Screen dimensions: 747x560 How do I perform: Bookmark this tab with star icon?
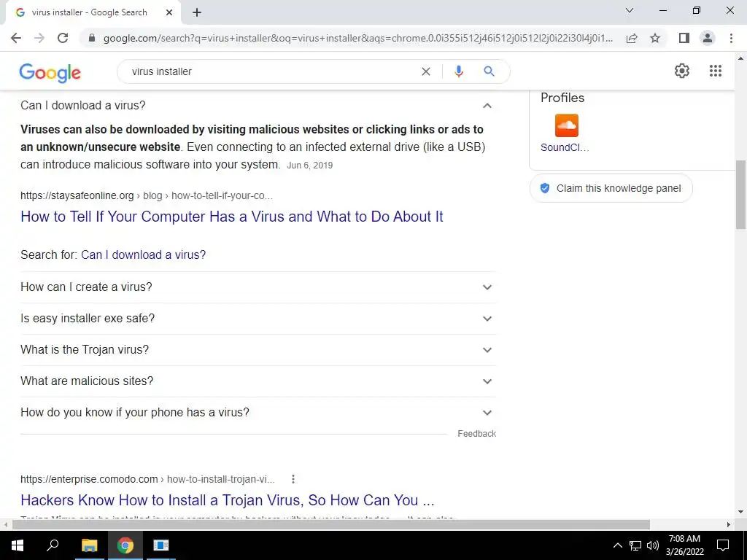coord(655,38)
